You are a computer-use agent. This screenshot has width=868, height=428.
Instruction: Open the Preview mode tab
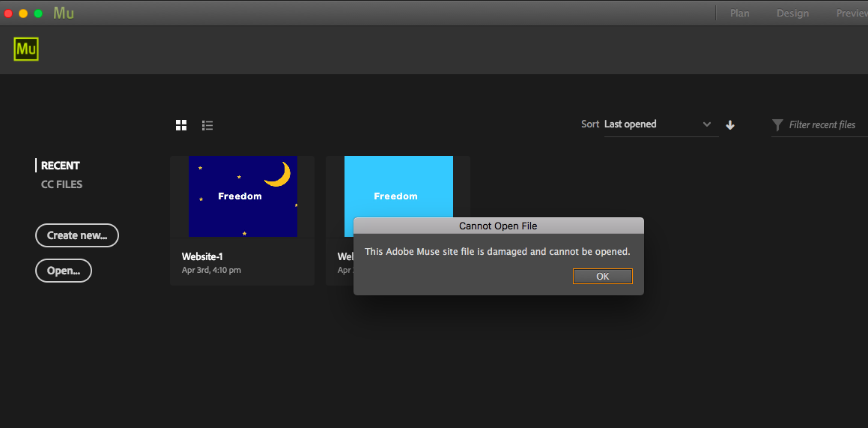(852, 13)
